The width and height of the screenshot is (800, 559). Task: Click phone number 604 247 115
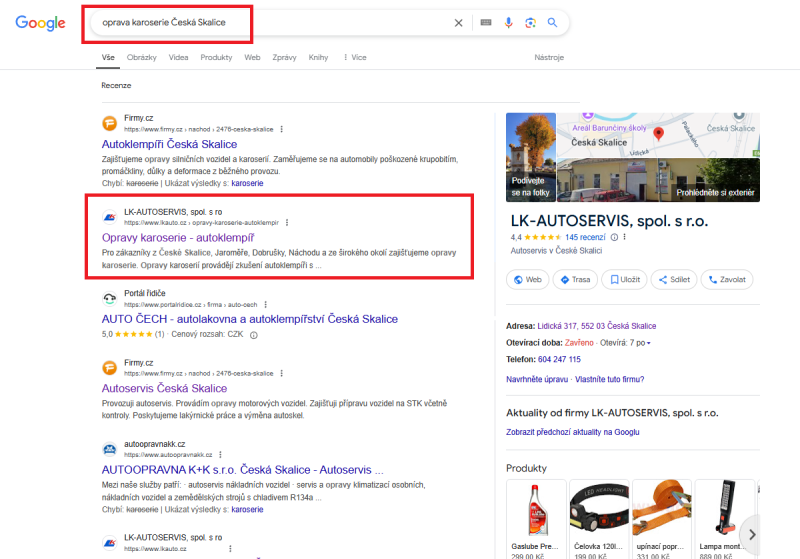click(x=559, y=360)
